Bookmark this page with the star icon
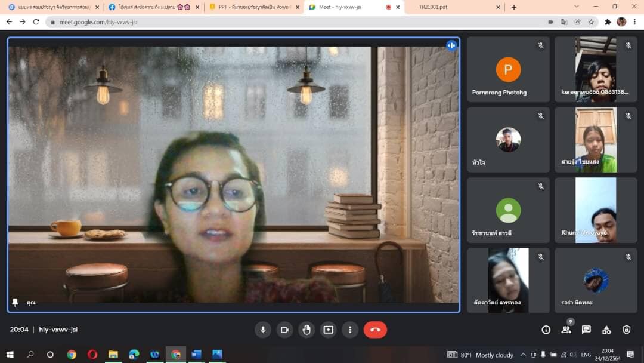 591,22
